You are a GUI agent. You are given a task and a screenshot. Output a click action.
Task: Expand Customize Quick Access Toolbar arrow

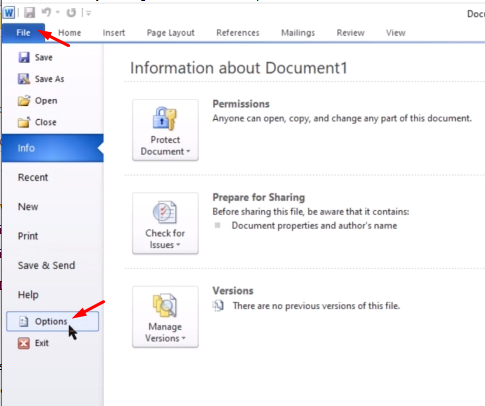pyautogui.click(x=88, y=13)
